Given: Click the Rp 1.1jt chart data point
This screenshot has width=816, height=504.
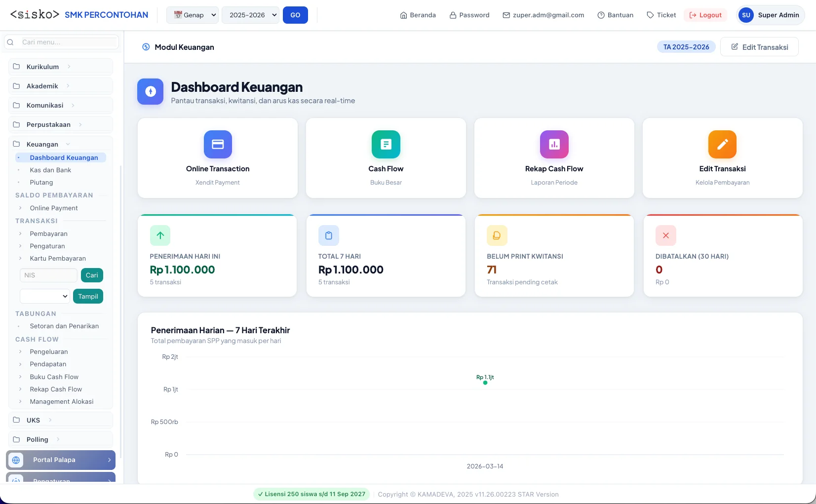Looking at the screenshot, I should [x=485, y=383].
